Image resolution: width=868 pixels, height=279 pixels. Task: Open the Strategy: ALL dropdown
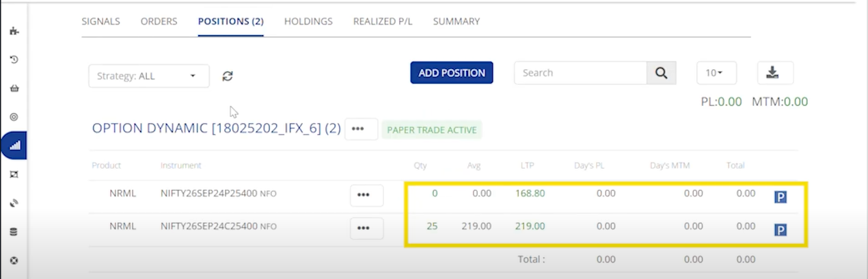point(148,76)
